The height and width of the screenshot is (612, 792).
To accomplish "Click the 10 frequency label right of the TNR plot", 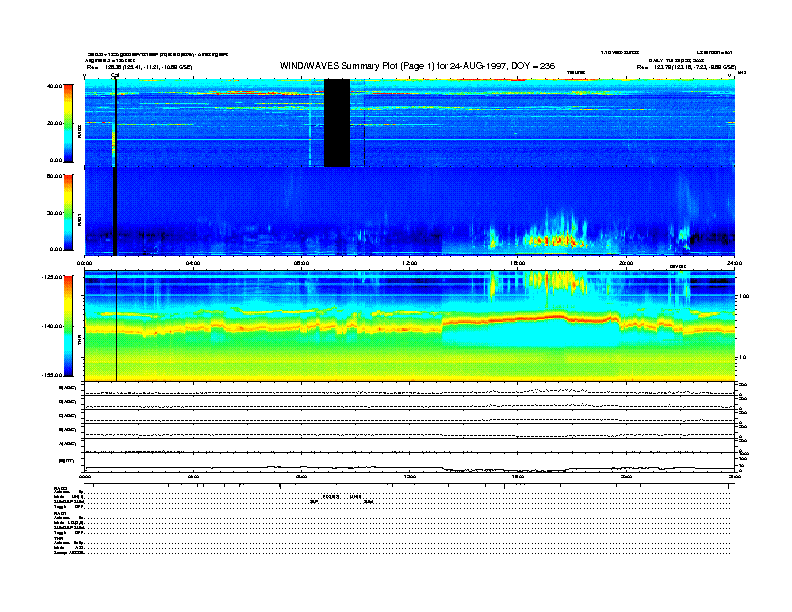I will pyautogui.click(x=742, y=357).
